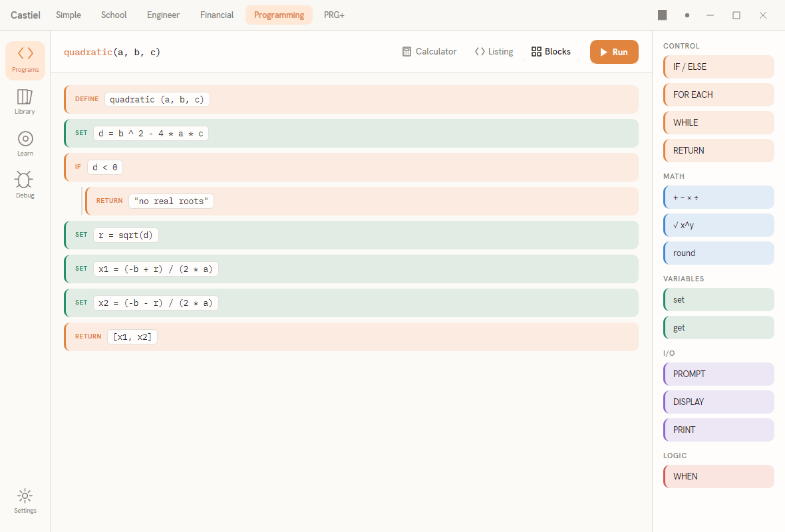Edit the d = b ^ 2 - 4 * a * c field
This screenshot has width=785, height=532.
point(151,134)
